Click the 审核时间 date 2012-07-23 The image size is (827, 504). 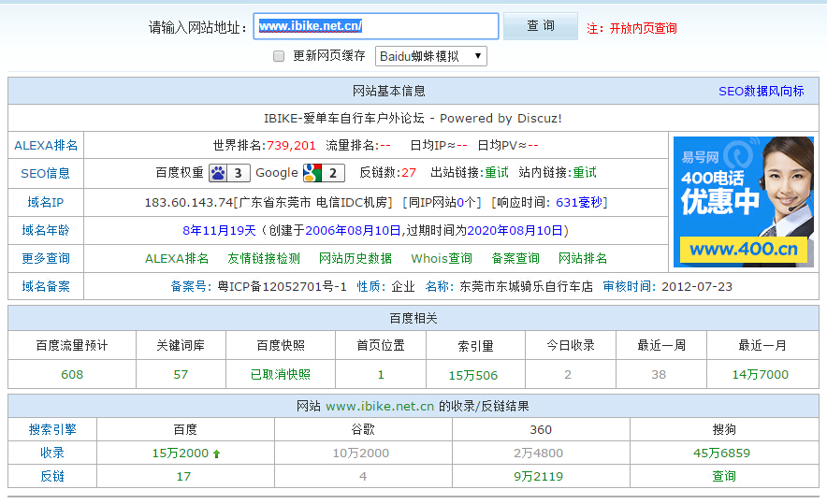[x=697, y=287]
